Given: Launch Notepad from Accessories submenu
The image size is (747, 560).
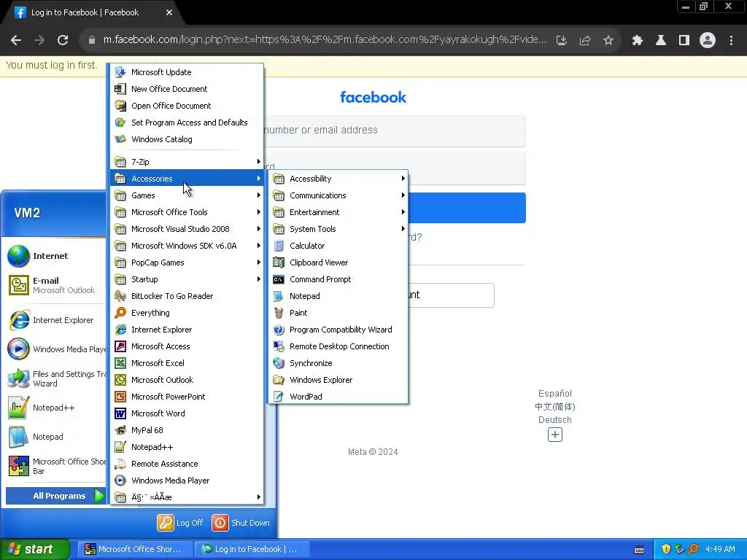Looking at the screenshot, I should pos(338,296).
